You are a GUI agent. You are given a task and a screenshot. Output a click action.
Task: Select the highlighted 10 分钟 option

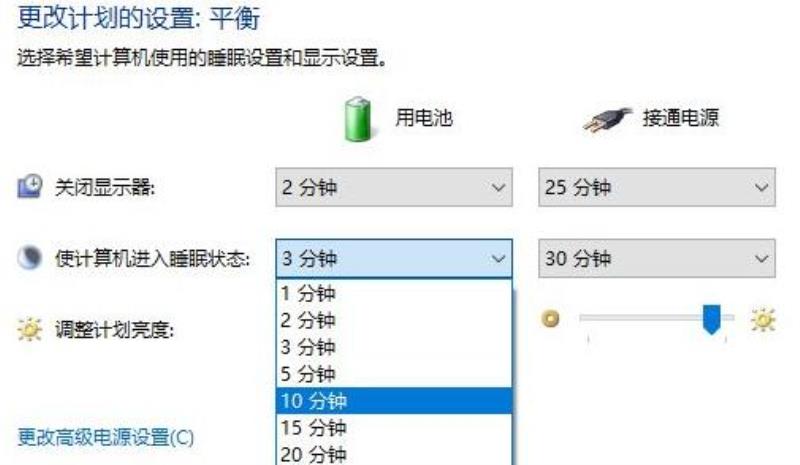tap(394, 401)
